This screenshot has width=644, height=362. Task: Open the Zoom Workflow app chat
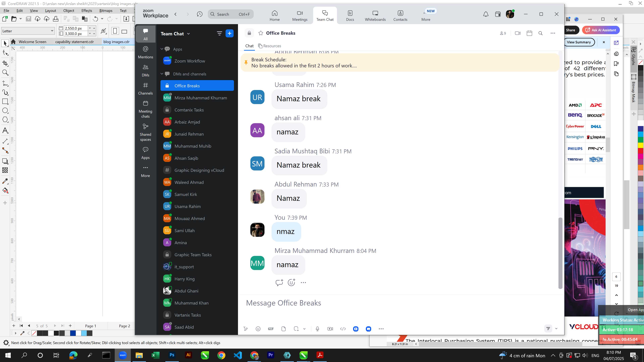point(197,61)
